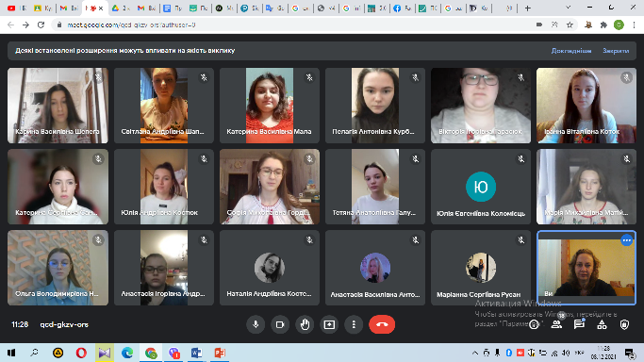
Task: Dismiss banner with 'Закрити' button
Action: click(x=616, y=51)
